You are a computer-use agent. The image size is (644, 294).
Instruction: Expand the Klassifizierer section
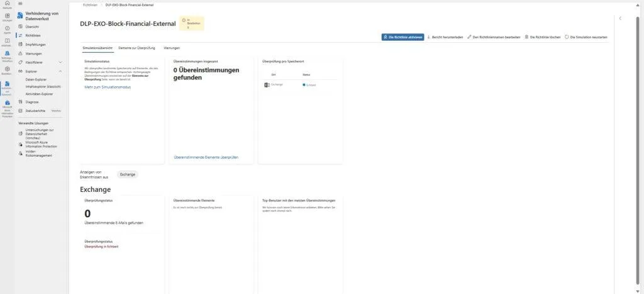pyautogui.click(x=60, y=62)
